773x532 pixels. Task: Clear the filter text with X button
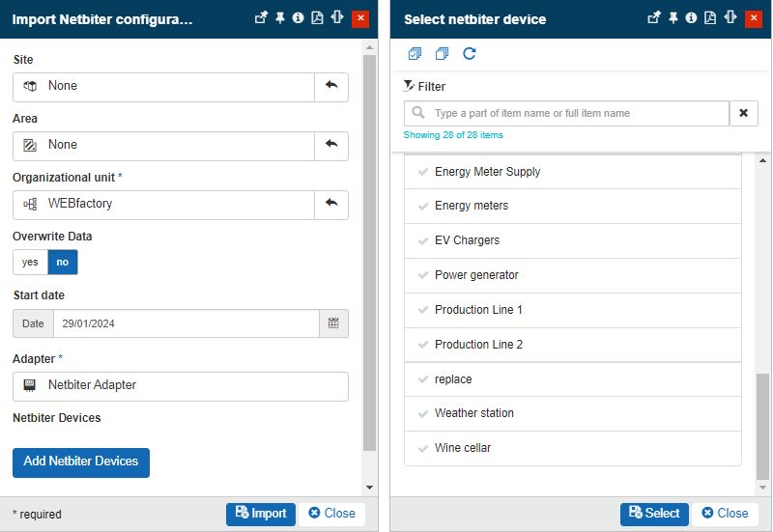(742, 113)
